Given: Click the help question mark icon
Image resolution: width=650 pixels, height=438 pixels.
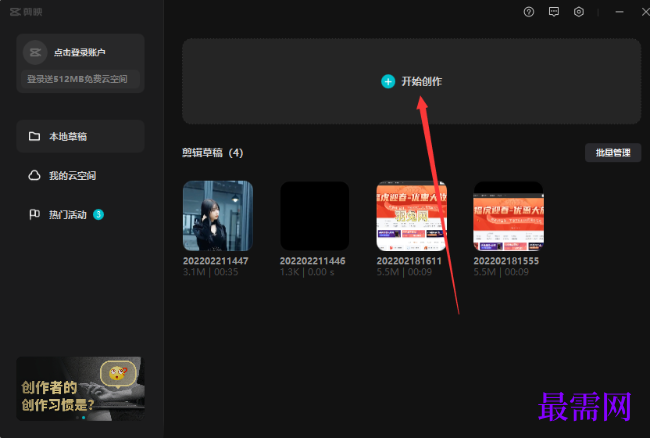Looking at the screenshot, I should pos(529,12).
